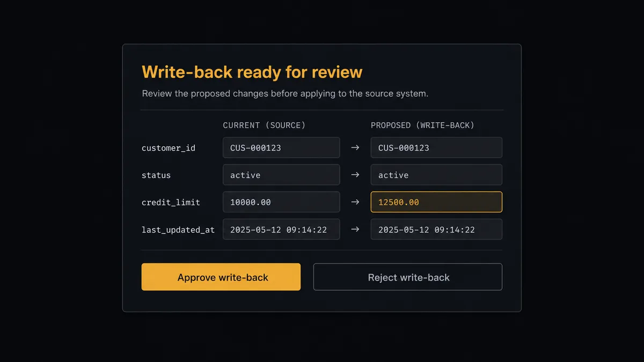Click the arrow icon in last_updated_at row
The image size is (644, 362).
tap(355, 230)
